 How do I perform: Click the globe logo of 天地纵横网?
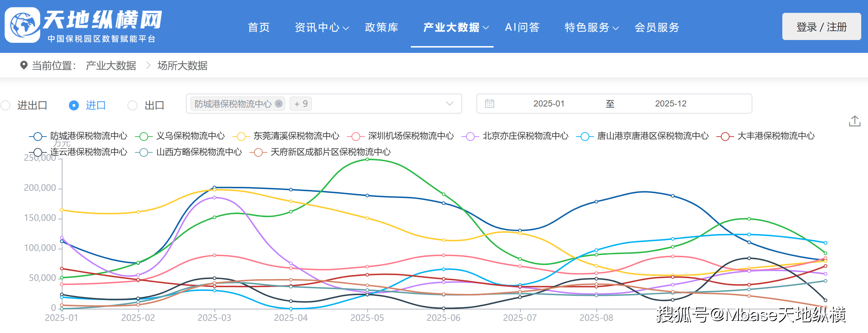tap(22, 26)
